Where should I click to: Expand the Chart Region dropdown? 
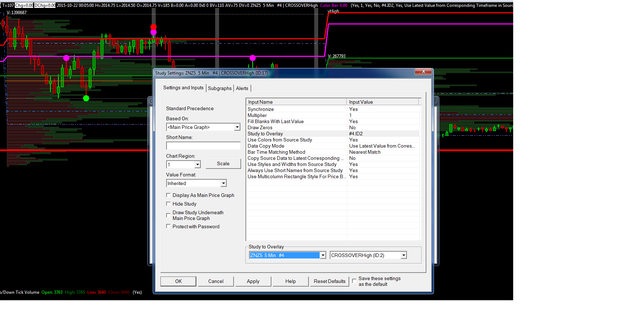coord(197,165)
